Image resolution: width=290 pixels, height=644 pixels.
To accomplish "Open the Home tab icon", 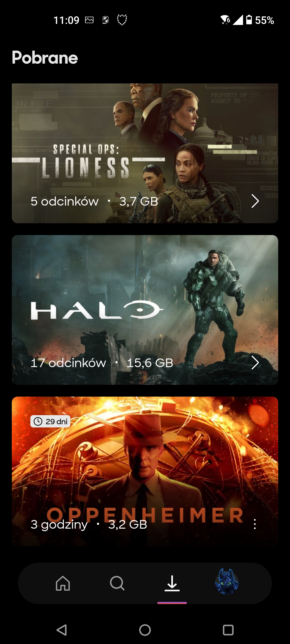I will (63, 583).
